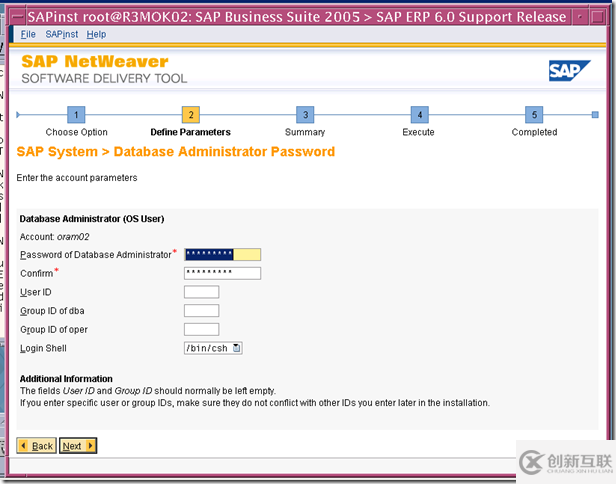Viewport: 616px width, 484px height.
Task: Click the Group ID of oper field
Action: tap(202, 329)
